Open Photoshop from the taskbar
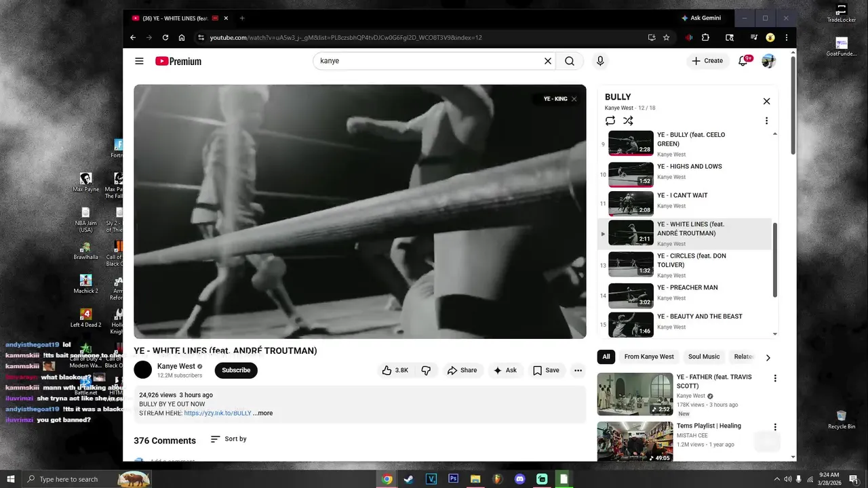The image size is (868, 488). click(x=453, y=479)
